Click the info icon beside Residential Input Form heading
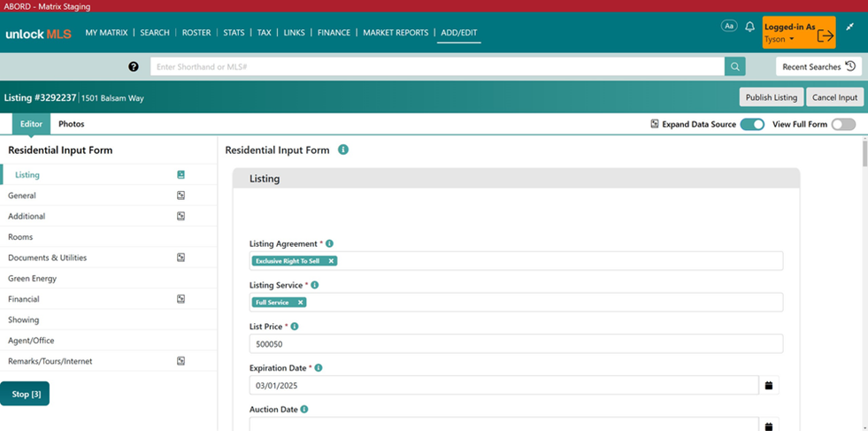Screen dimensions: 868x431 click(343, 150)
